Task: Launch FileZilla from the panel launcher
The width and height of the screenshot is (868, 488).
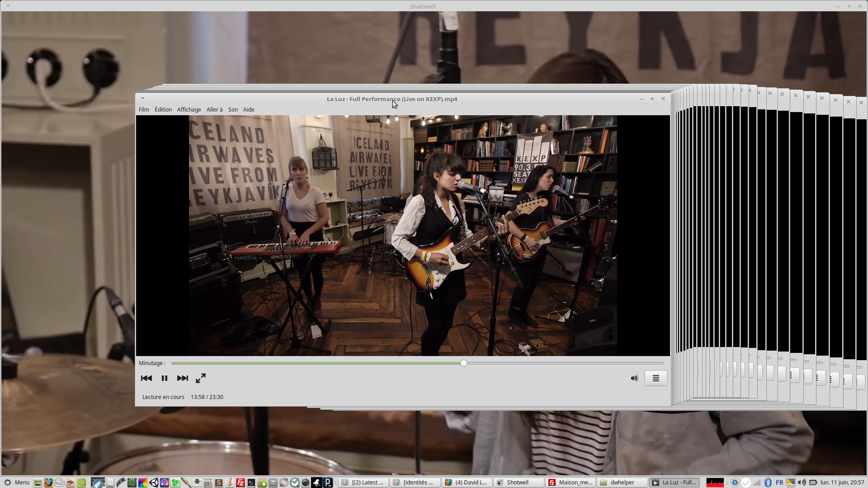Action: click(241, 483)
